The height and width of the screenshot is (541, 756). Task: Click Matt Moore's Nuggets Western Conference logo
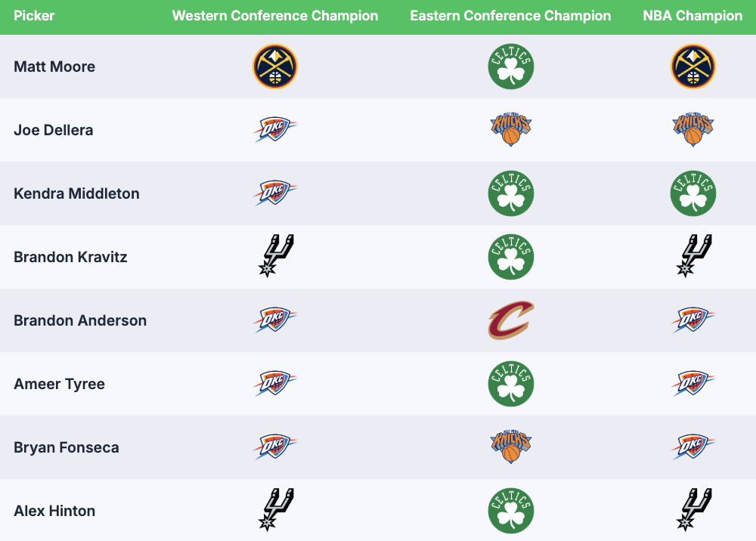click(x=275, y=66)
